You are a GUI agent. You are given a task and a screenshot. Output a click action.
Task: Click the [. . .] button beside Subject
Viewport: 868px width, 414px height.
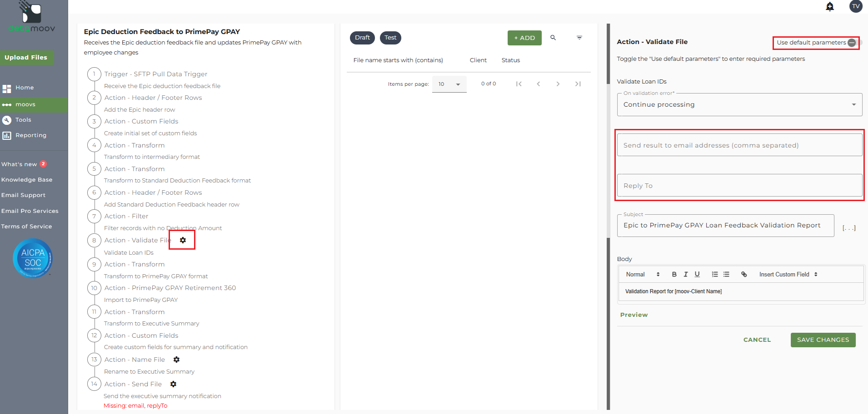coord(849,227)
